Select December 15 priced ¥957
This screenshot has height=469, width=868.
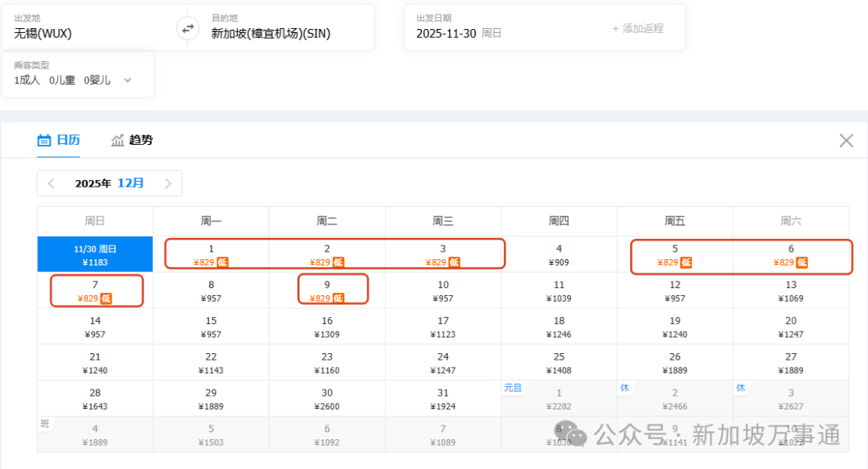(x=211, y=327)
